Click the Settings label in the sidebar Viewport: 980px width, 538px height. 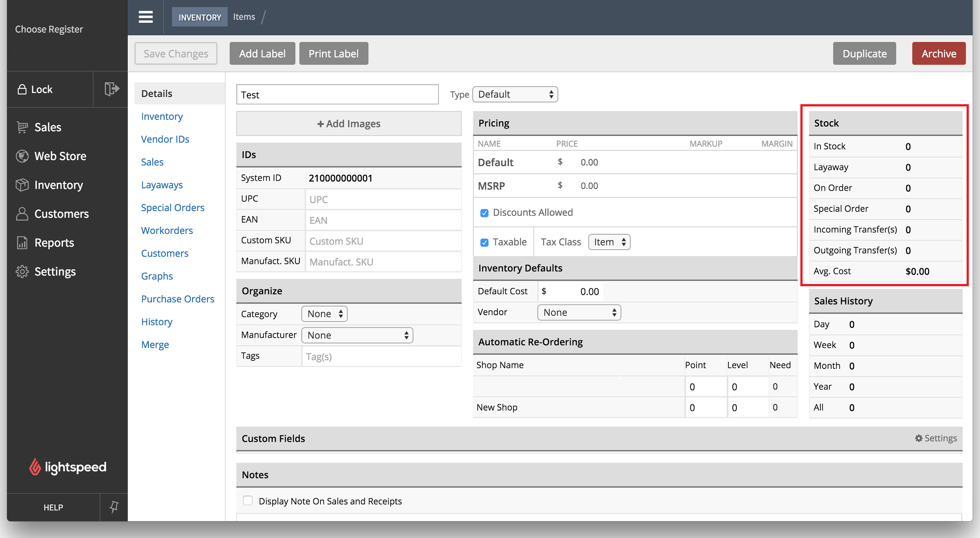(x=55, y=271)
